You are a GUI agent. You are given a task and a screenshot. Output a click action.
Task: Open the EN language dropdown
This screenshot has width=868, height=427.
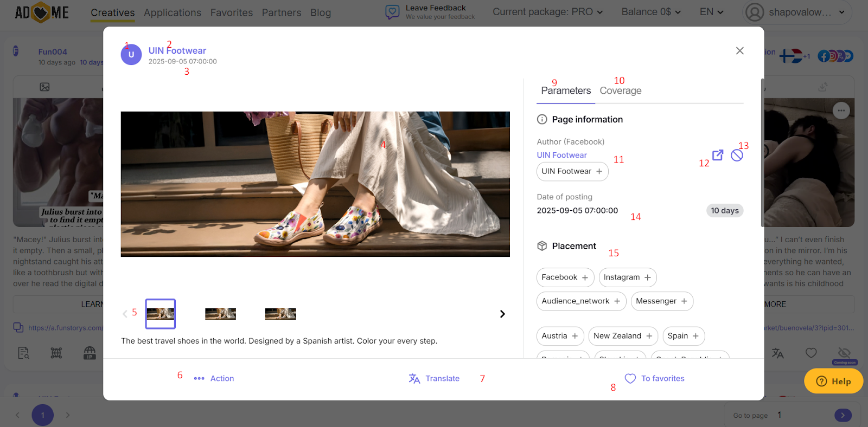(712, 12)
